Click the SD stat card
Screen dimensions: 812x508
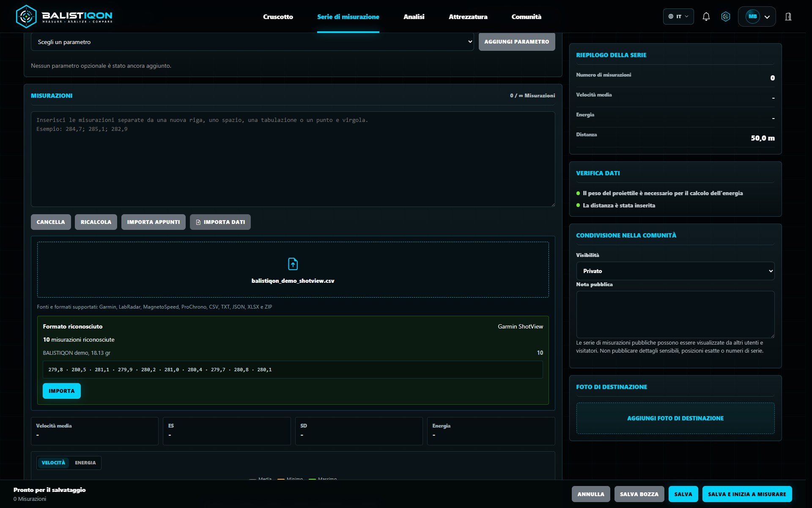[359, 431]
